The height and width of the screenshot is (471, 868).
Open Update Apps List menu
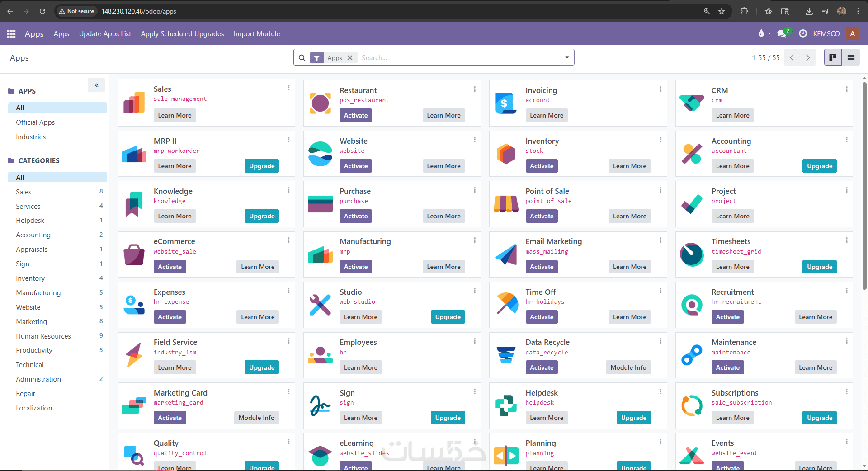[105, 34]
